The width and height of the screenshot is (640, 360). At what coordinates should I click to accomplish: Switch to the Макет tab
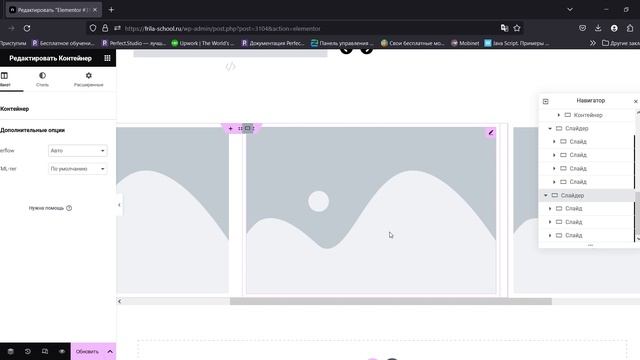(x=5, y=79)
